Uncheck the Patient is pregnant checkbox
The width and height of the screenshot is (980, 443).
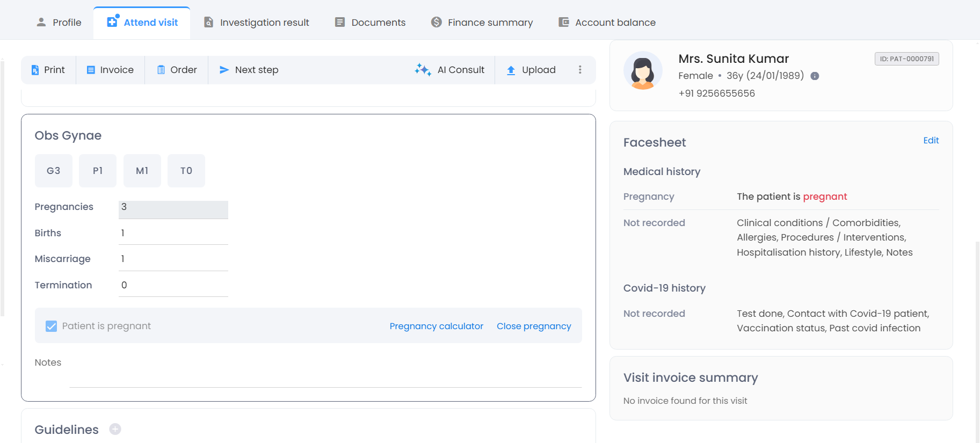pyautogui.click(x=51, y=326)
